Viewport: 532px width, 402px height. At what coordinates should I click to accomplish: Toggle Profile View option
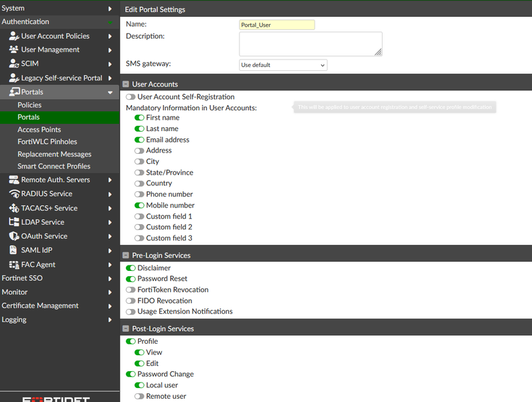point(139,353)
